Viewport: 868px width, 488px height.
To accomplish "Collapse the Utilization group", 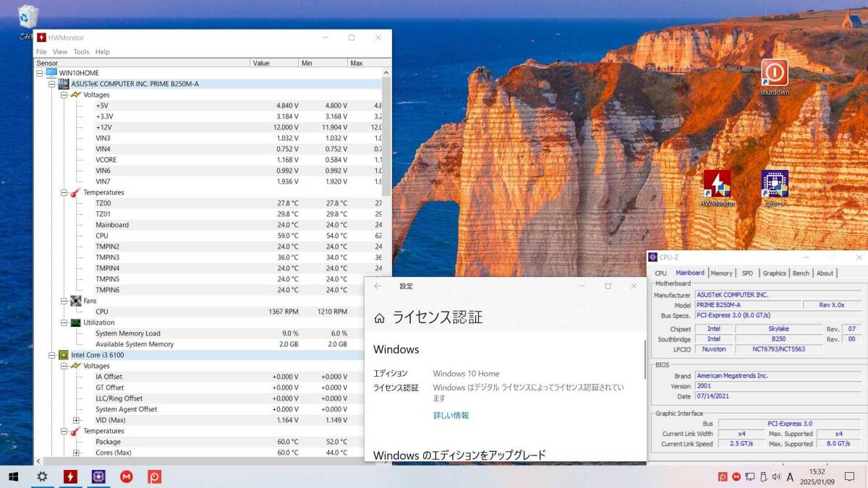I will tap(64, 322).
